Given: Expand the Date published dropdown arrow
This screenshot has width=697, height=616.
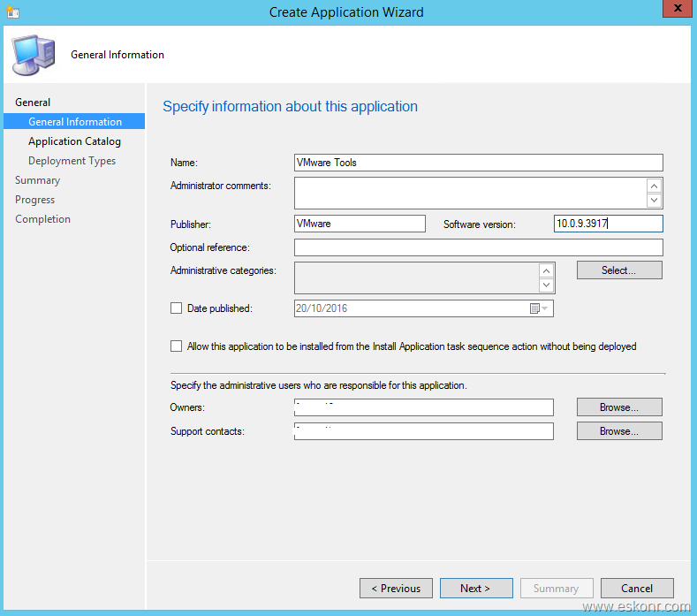Looking at the screenshot, I should click(545, 308).
